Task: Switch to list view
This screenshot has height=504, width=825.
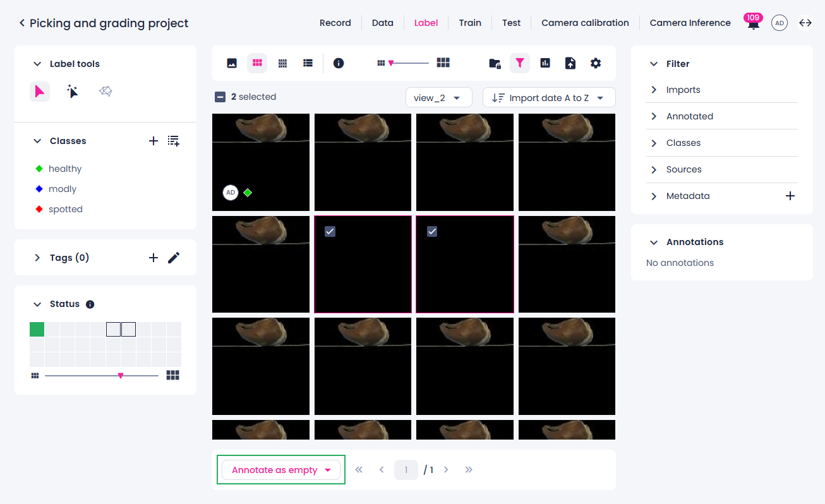Action: tap(308, 63)
